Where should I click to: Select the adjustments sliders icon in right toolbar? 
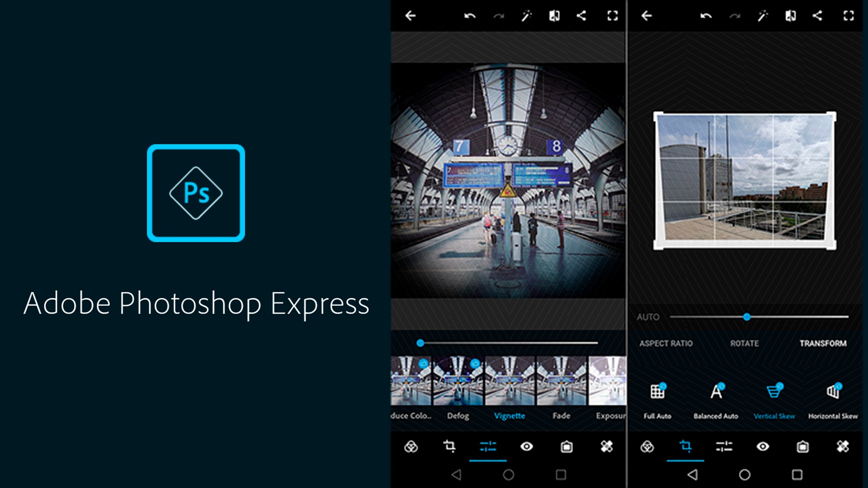[x=724, y=446]
